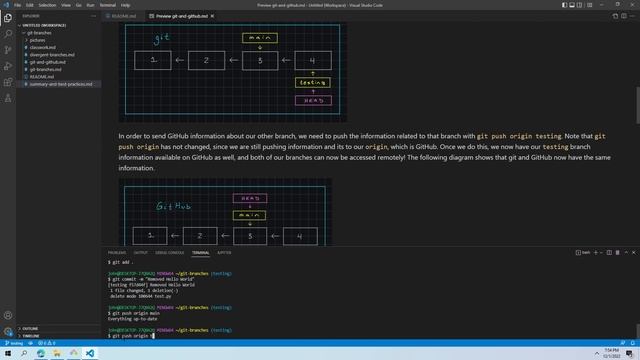
Task: Open the Help menu
Action: 126,5
